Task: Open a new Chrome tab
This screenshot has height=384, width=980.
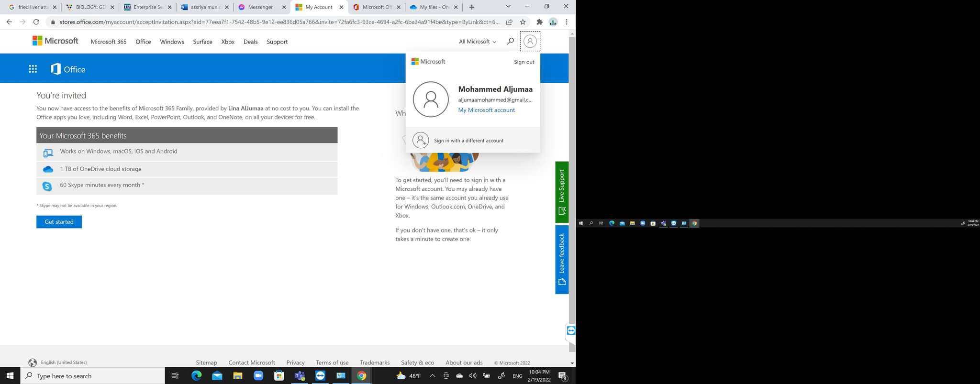Action: 472,7
